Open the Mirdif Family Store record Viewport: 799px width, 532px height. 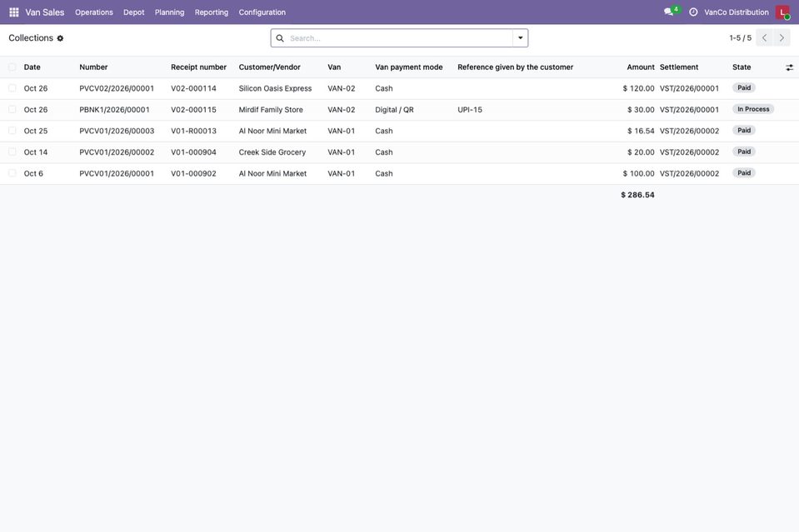click(x=271, y=110)
